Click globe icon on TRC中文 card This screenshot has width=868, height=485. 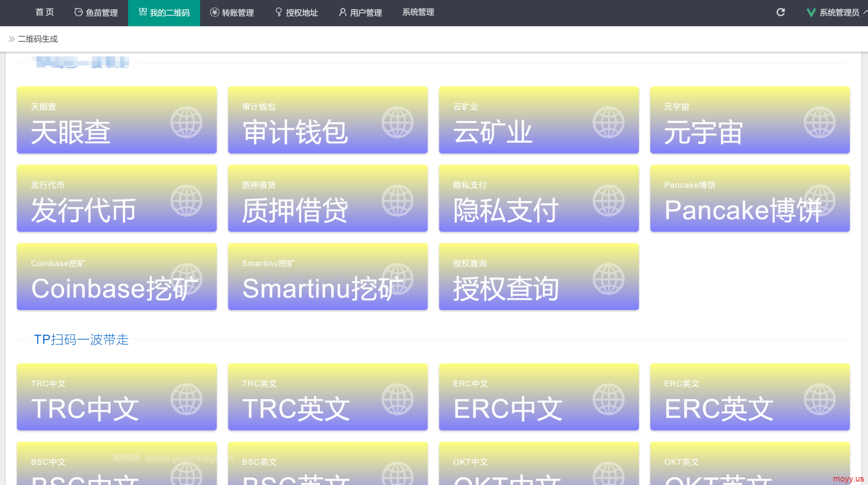coord(186,399)
